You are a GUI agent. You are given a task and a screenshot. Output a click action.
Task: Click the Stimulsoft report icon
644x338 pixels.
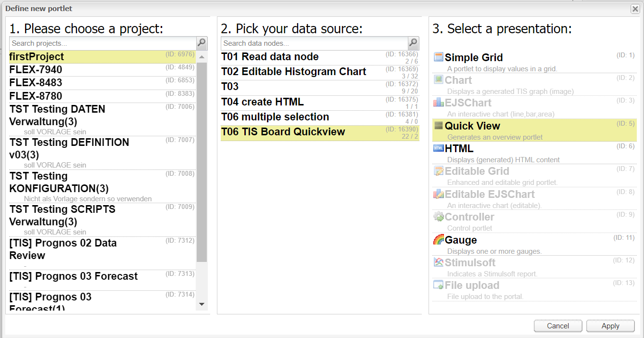coord(438,262)
